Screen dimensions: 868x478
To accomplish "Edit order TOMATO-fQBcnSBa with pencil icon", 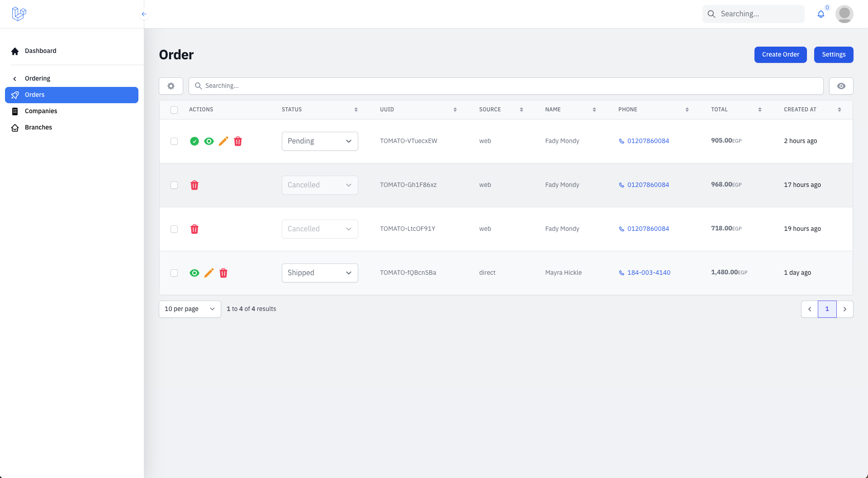I will pos(209,273).
